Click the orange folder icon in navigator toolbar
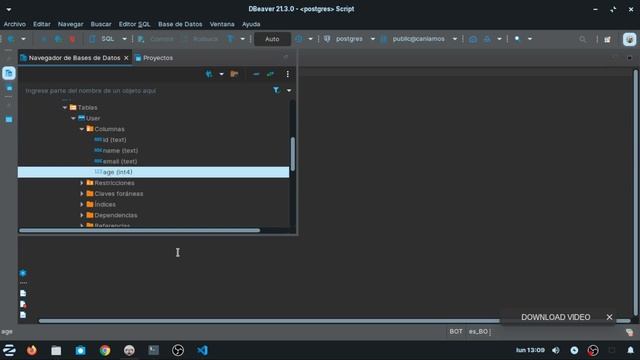640x360 pixels. point(234,74)
